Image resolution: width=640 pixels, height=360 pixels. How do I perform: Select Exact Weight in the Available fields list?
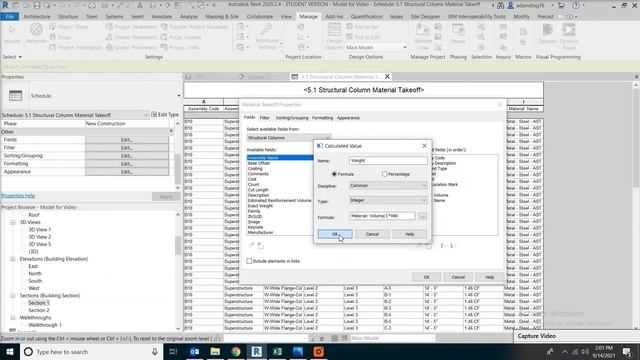click(260, 206)
